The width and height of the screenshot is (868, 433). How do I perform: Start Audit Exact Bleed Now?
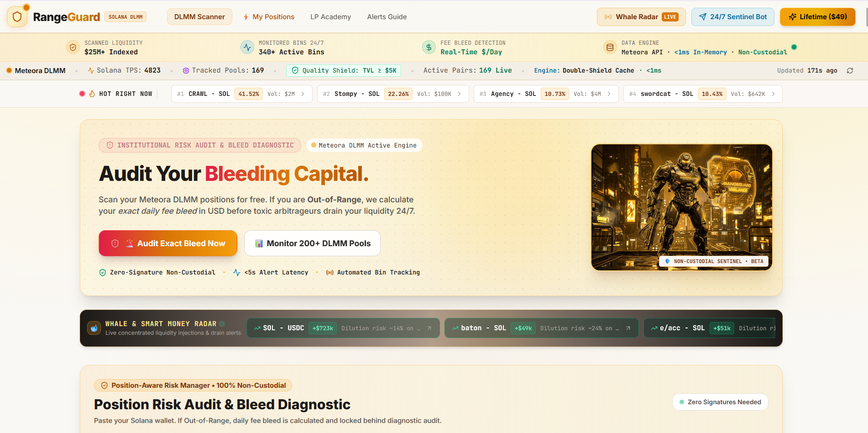pos(168,243)
